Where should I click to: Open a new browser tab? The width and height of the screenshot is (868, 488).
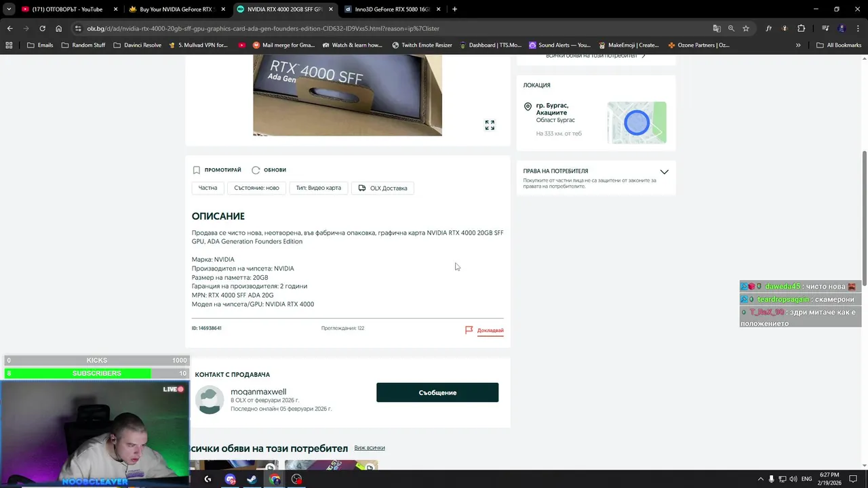pos(454,9)
